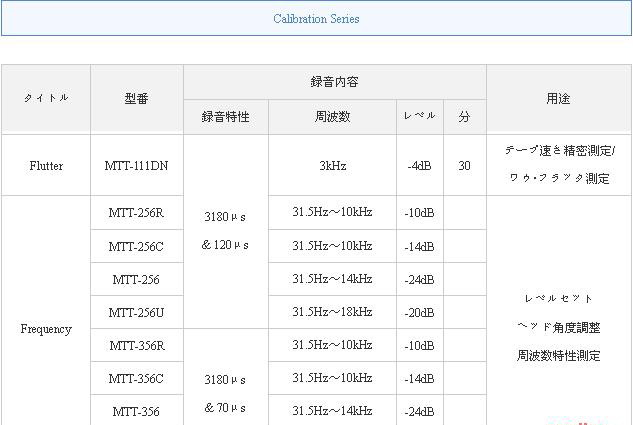
Task: Click the 3kHz frequency cell
Action: pyautogui.click(x=332, y=166)
